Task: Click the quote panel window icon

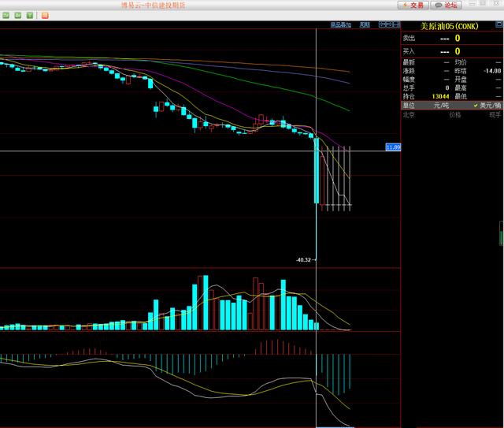Action: 498,24
